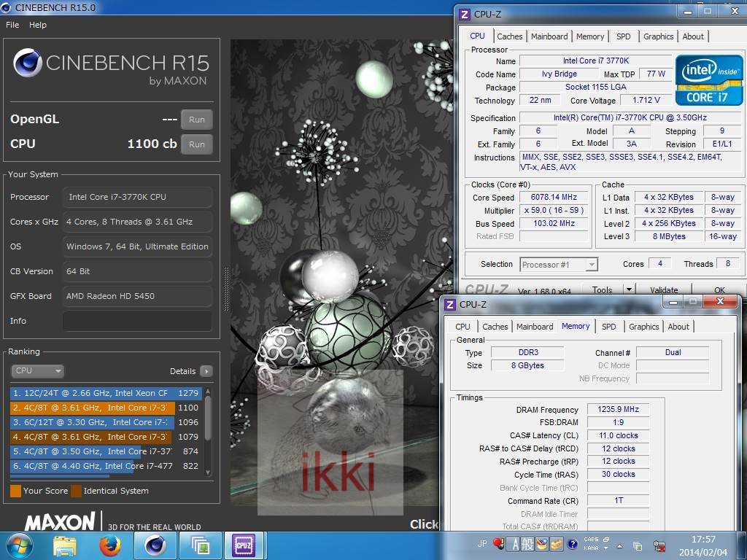Click the Info input field in Your System
The width and height of the screenshot is (747, 560).
pos(137,321)
